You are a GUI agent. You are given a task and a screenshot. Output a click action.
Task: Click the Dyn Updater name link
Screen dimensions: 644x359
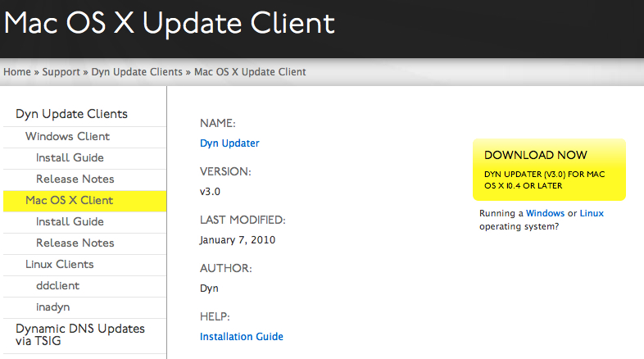point(229,143)
